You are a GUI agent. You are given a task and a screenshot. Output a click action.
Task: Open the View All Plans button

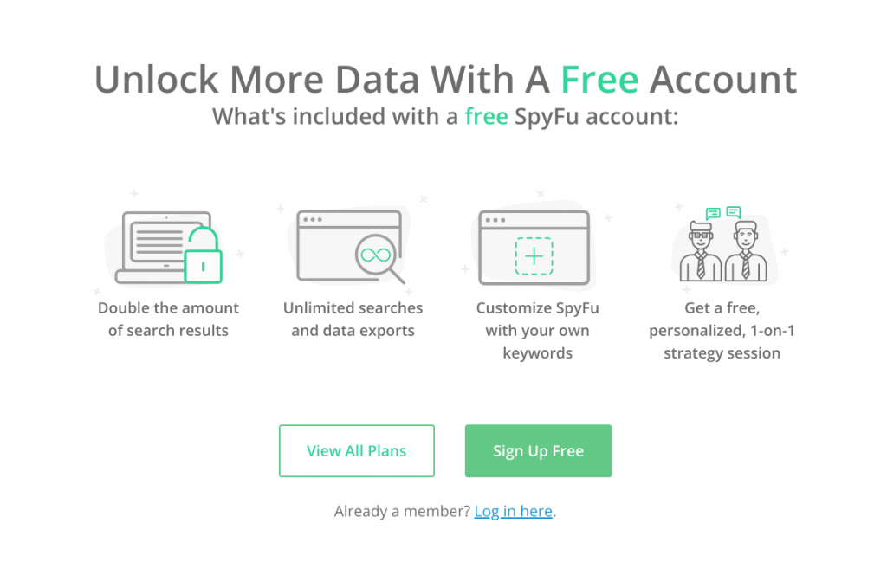(x=356, y=450)
